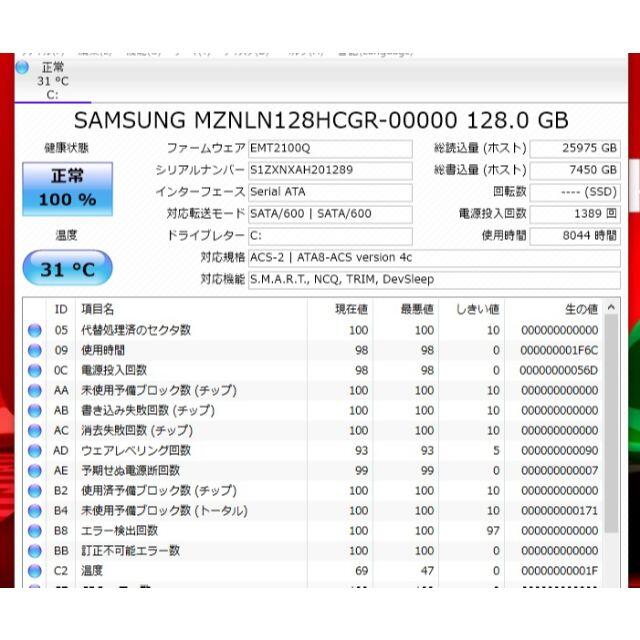Select the 未使用予備ブロック数 (トータル) row
Viewport: 640px width, 640px height.
313,511
